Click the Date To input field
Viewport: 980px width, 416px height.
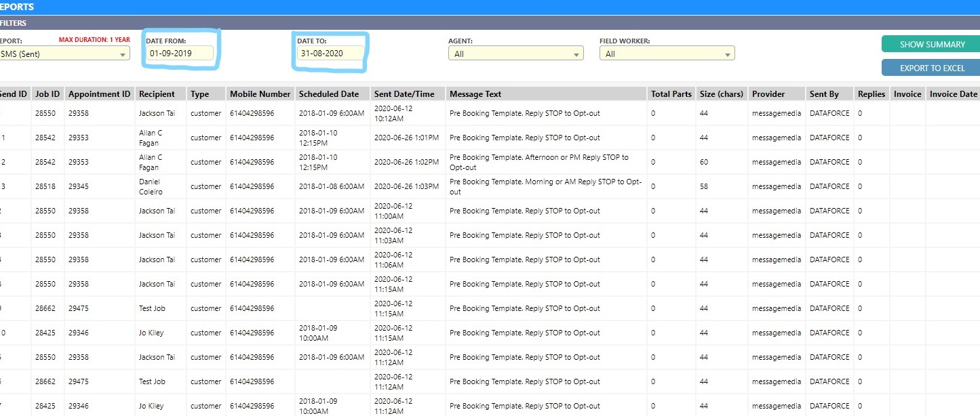pos(332,53)
